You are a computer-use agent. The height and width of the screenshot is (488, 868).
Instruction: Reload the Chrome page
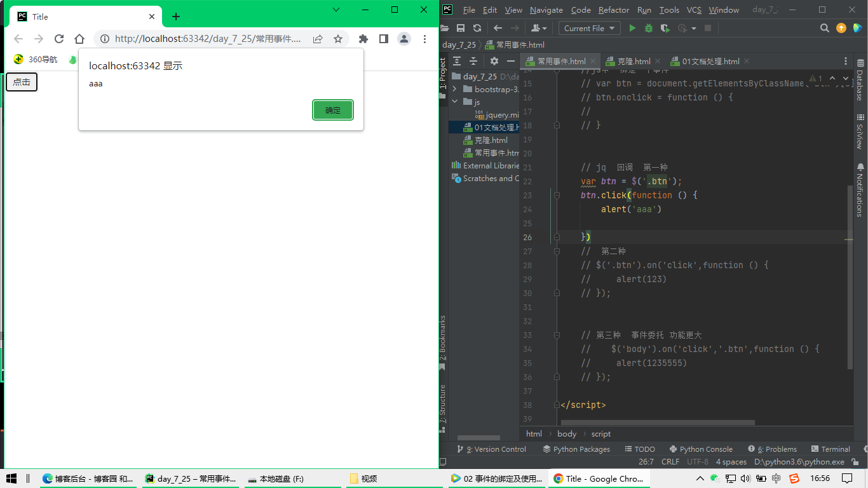[59, 39]
